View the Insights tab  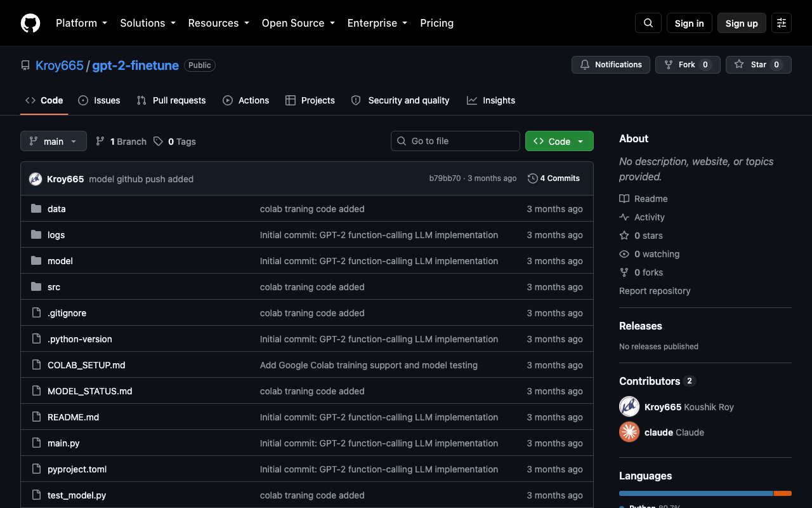(491, 100)
